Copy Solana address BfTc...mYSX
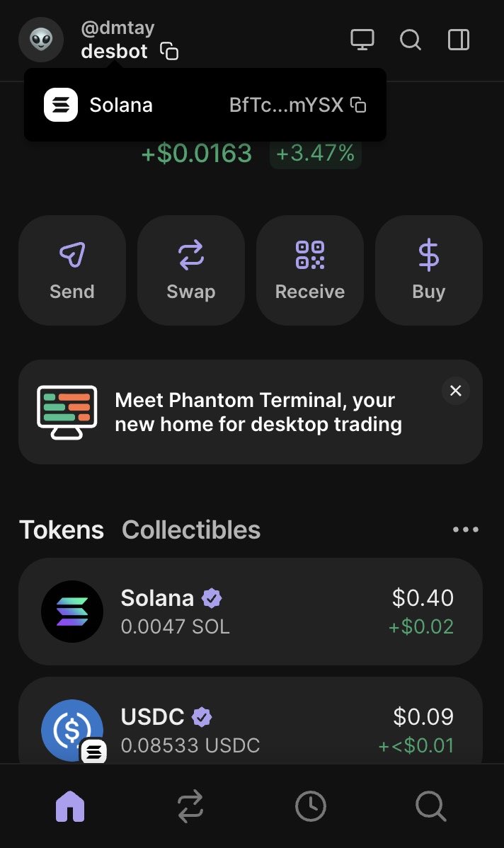 point(360,105)
